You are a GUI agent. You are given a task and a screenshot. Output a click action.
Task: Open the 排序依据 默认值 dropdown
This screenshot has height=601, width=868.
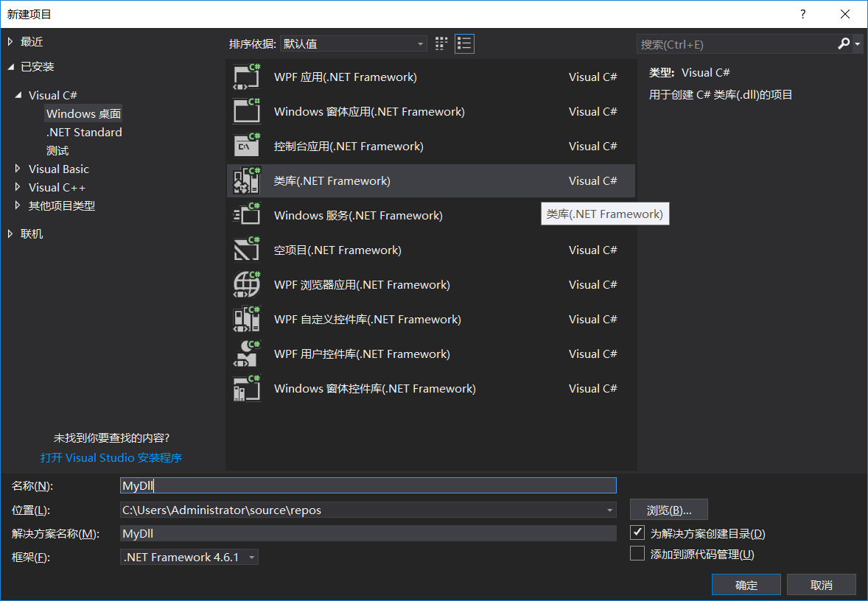(353, 43)
